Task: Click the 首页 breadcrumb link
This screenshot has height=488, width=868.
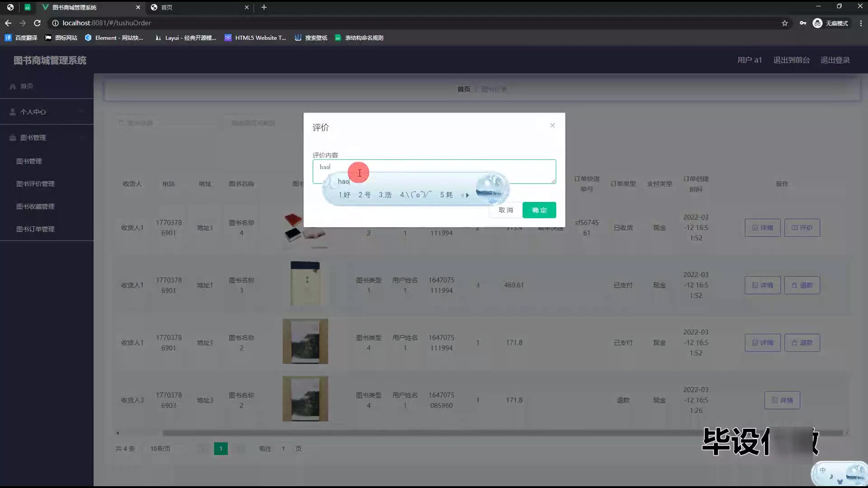Action: pos(463,89)
